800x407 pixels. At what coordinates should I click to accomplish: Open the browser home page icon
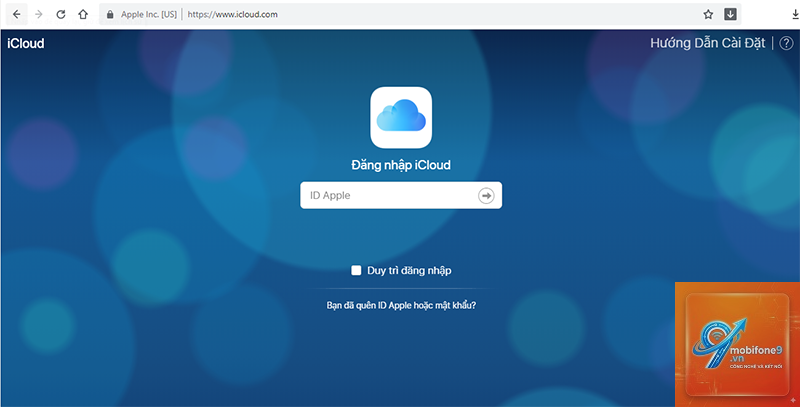coord(83,14)
